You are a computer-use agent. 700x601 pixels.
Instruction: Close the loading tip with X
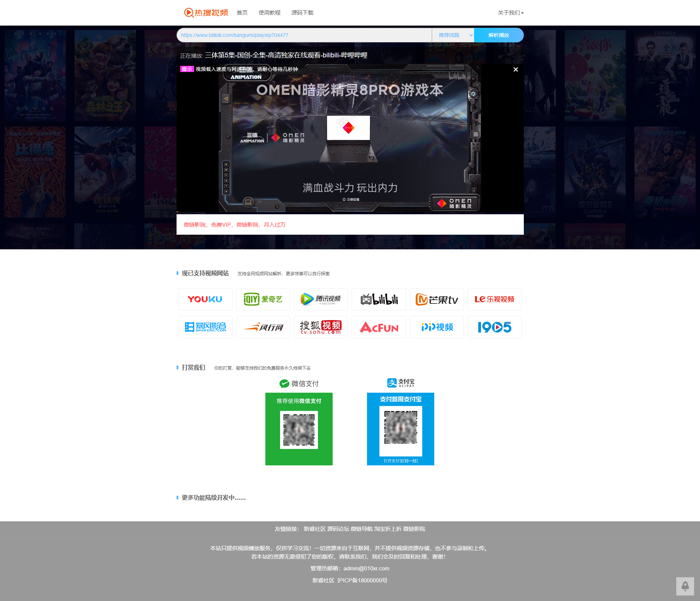[515, 69]
